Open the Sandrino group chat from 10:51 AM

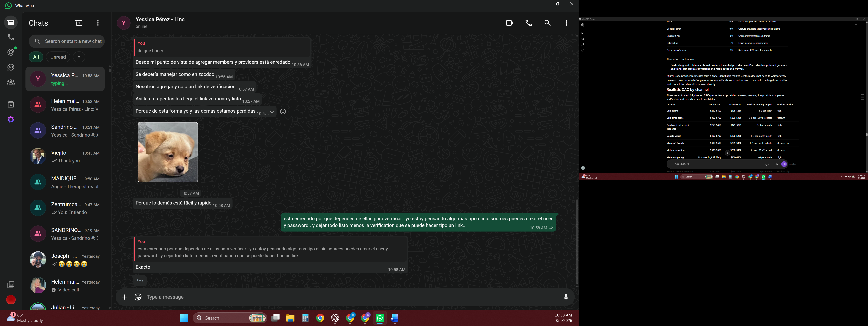click(x=65, y=131)
